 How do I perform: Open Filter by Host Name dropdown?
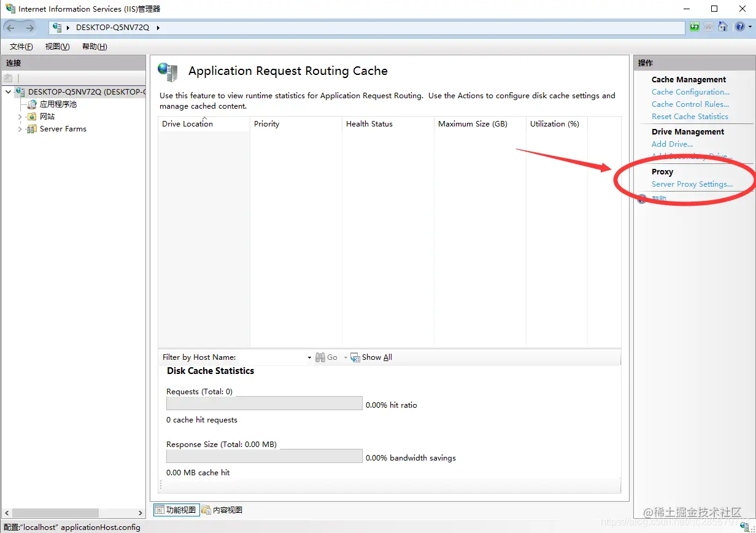pyautogui.click(x=309, y=357)
